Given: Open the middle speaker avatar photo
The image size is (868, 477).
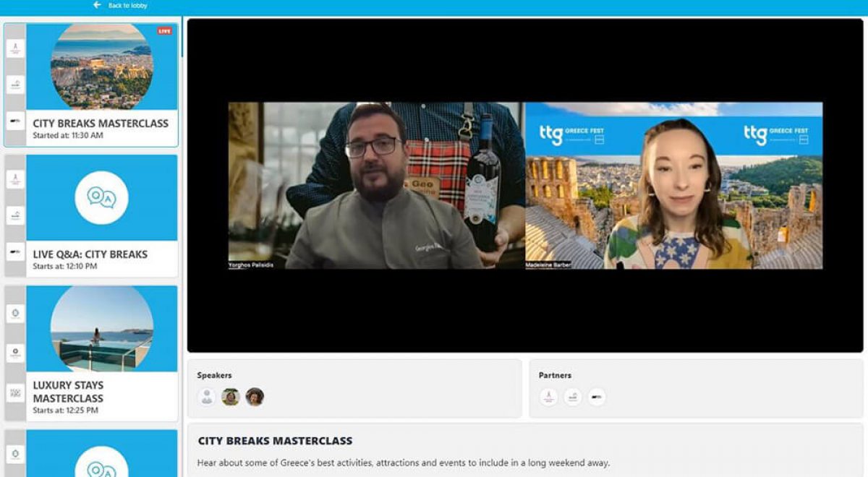Looking at the screenshot, I should 231,397.
